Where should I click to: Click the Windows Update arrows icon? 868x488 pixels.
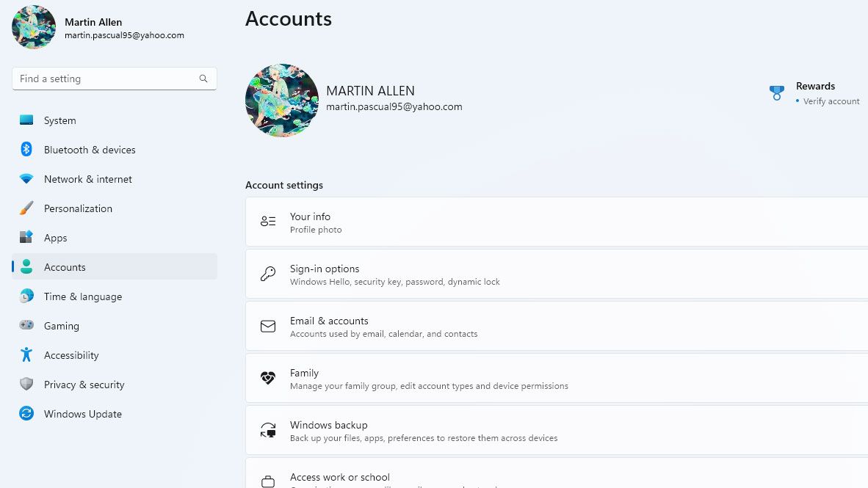[26, 414]
